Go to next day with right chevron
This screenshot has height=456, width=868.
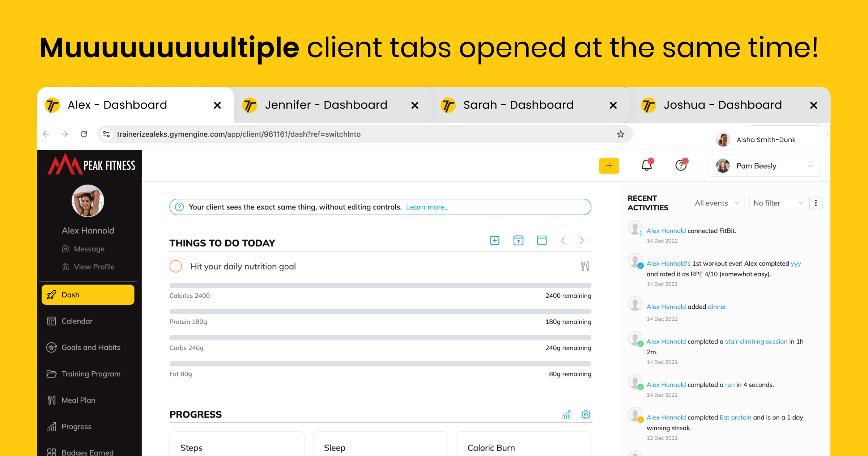pyautogui.click(x=582, y=240)
